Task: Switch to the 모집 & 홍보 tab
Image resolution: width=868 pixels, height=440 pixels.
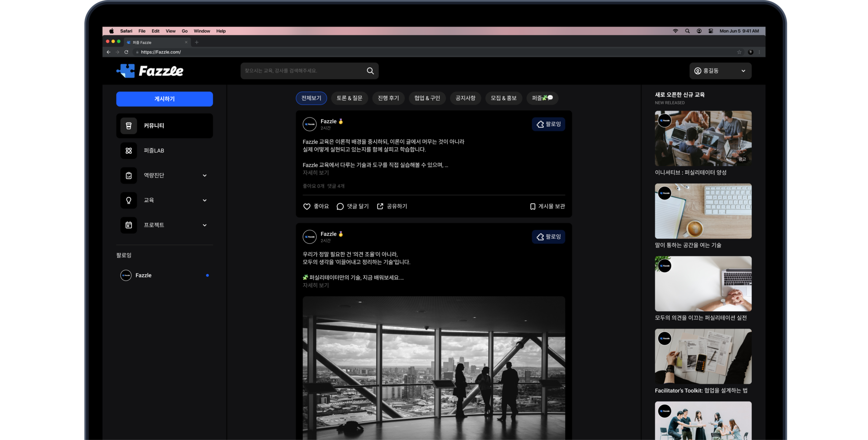Action: [504, 98]
